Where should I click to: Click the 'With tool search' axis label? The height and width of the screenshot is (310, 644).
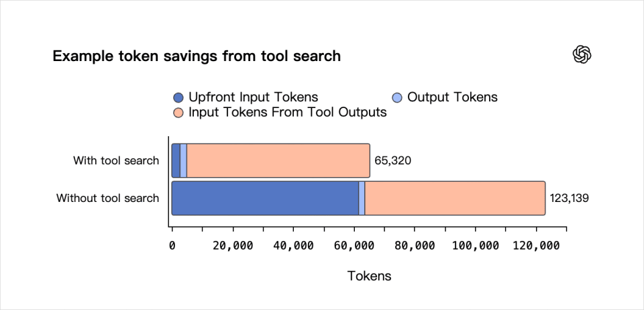[x=116, y=160]
